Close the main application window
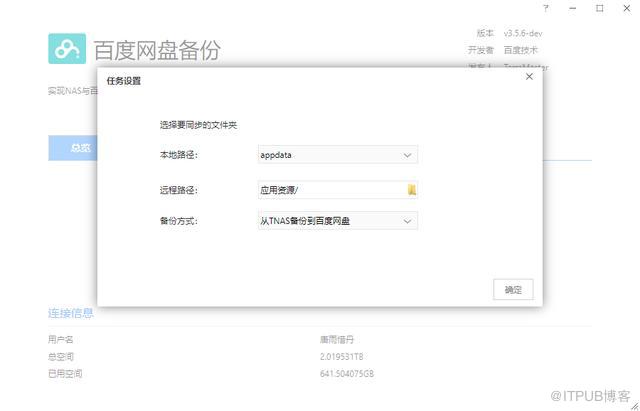The width and height of the screenshot is (640, 411). [627, 8]
